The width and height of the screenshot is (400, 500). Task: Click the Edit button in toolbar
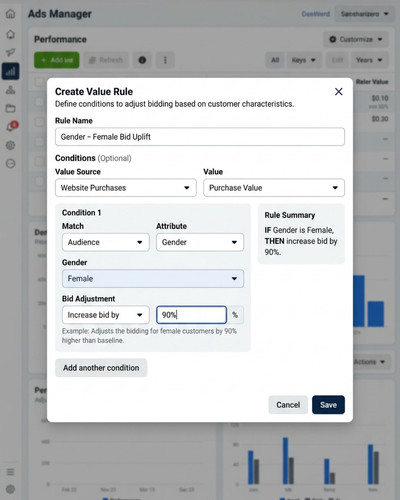pyautogui.click(x=337, y=60)
